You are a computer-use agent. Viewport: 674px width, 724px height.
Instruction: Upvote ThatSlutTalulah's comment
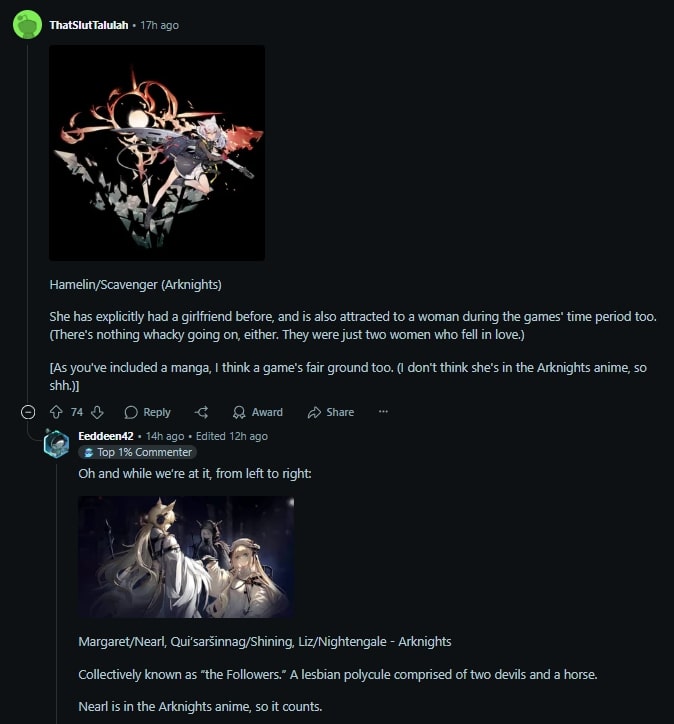pos(56,412)
